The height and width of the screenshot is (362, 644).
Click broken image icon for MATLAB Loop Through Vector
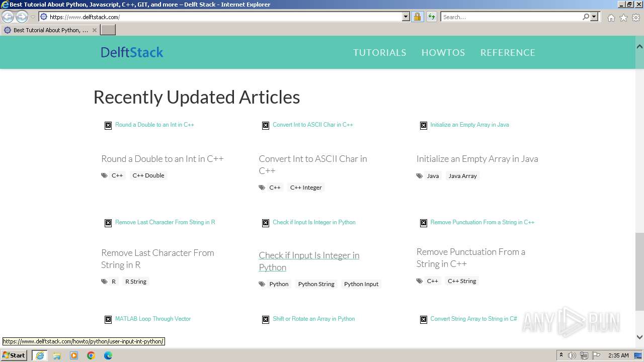[108, 319]
